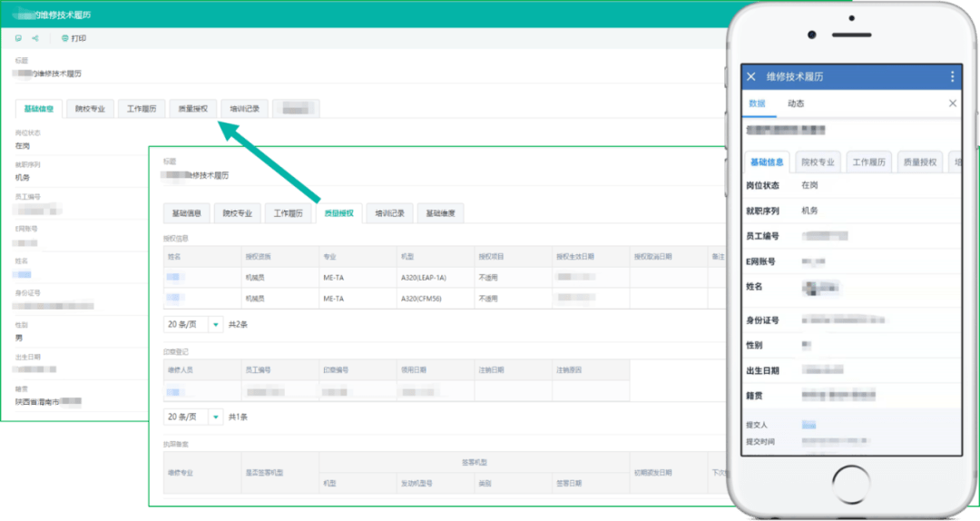Select active 质量授权 tab in inset window
This screenshot has width=980, height=521.
tap(339, 213)
